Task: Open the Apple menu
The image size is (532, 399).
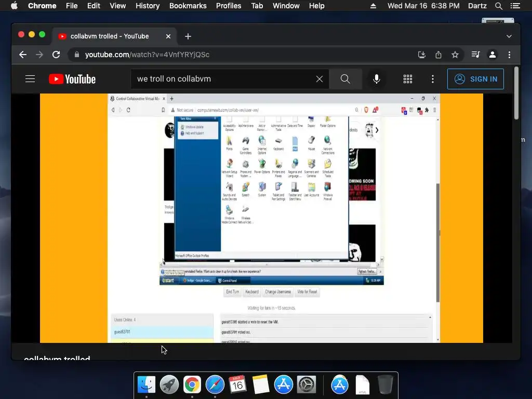Action: (14, 6)
